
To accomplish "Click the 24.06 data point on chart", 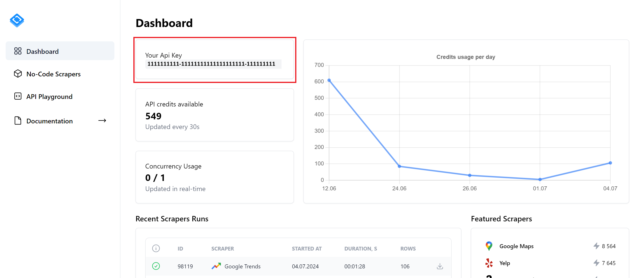I will (399, 166).
